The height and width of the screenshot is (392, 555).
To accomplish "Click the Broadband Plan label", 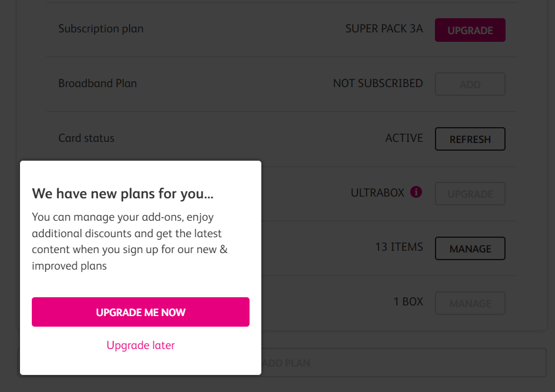I will tap(98, 84).
